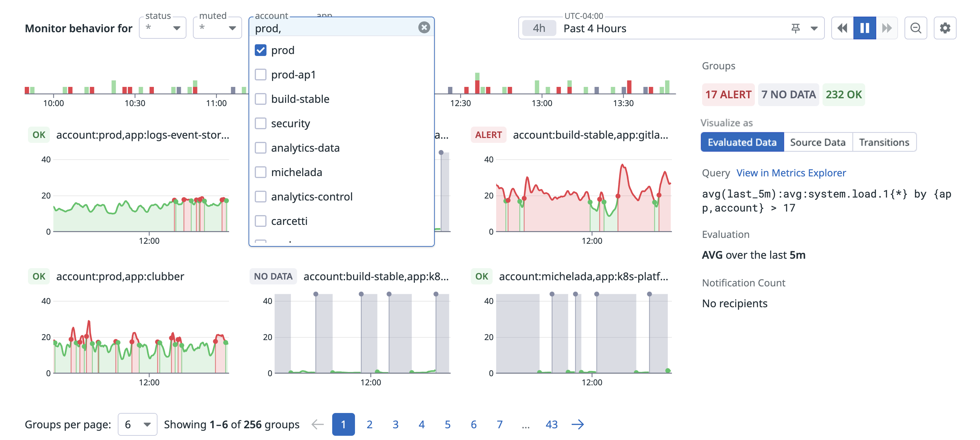Filter by 17 ALERT groups badge
980x440 pixels.
pos(728,94)
